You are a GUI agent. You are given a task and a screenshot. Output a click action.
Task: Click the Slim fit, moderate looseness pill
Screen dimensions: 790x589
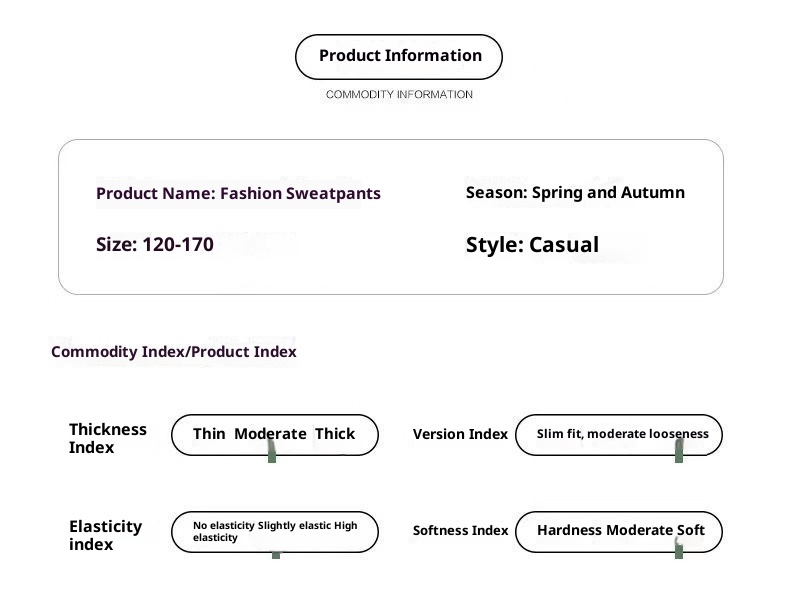[x=622, y=434]
